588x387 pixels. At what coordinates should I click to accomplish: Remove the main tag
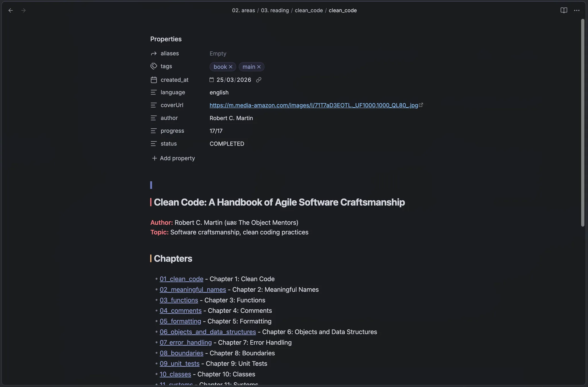pyautogui.click(x=259, y=67)
